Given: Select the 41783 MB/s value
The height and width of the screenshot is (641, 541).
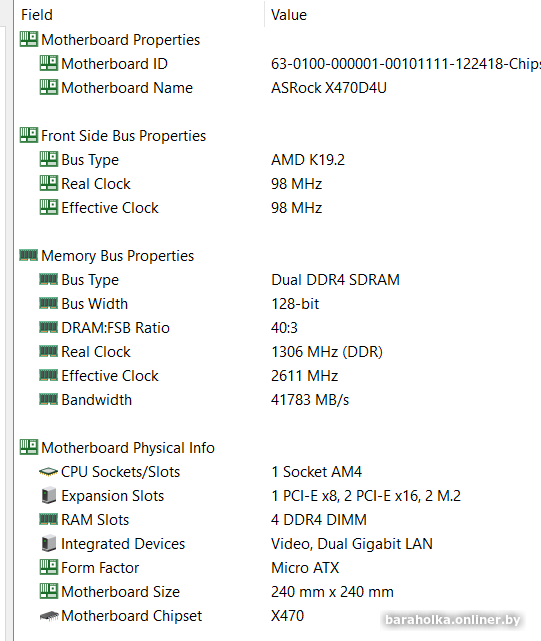Looking at the screenshot, I should (310, 400).
